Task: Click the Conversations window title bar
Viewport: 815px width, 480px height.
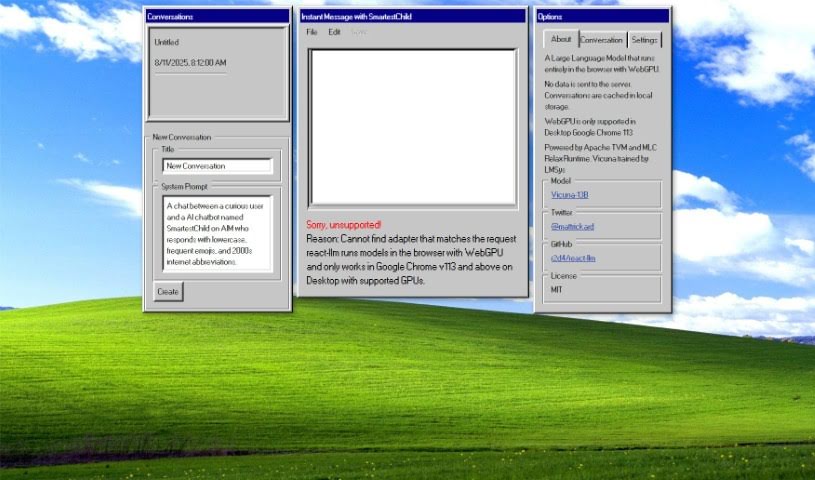Action: (217, 17)
